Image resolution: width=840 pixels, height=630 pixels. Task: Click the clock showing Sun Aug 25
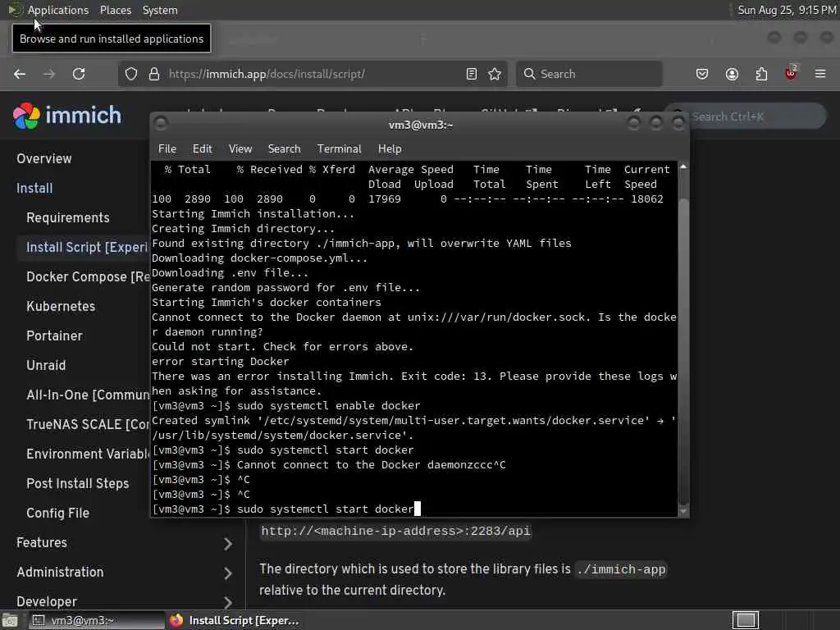(x=787, y=10)
